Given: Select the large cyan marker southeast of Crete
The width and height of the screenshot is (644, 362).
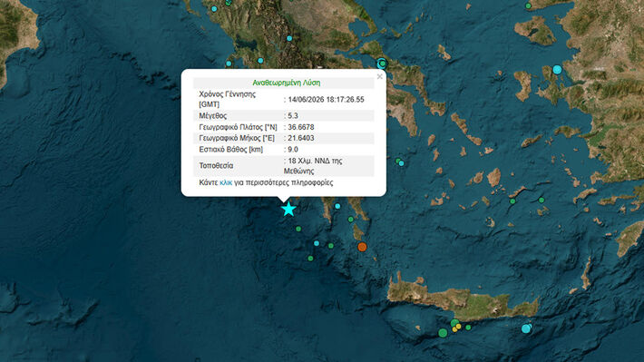Looking at the screenshot, I should coord(526,328).
